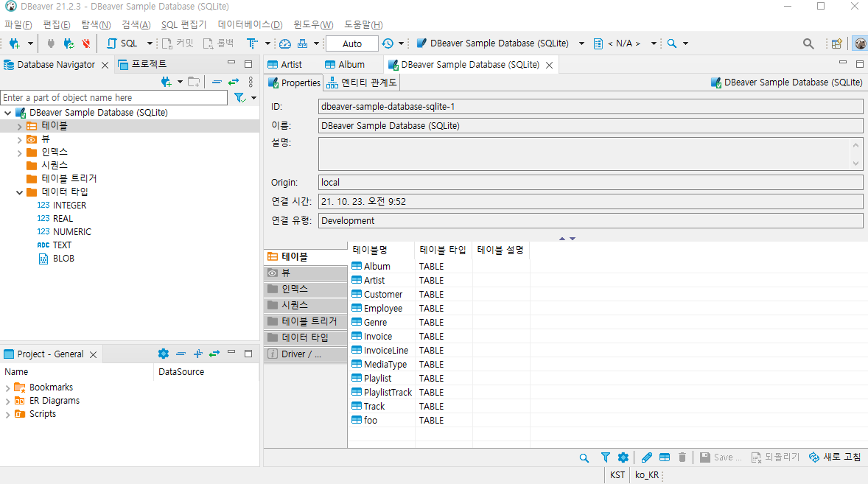The width and height of the screenshot is (868, 484).
Task: Click the navigator filter funnel icon
Action: (239, 98)
